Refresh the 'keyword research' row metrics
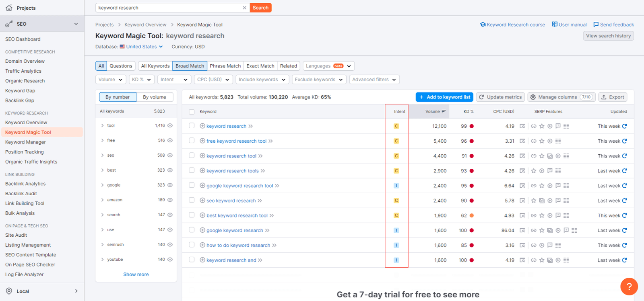This screenshot has height=301, width=644. point(625,126)
